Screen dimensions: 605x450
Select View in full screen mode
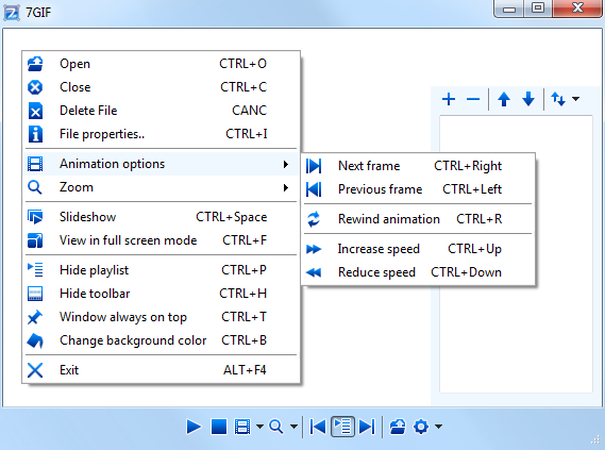161,240
